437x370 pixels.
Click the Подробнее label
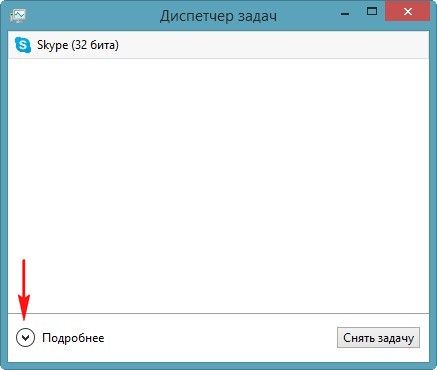pyautogui.click(x=73, y=338)
